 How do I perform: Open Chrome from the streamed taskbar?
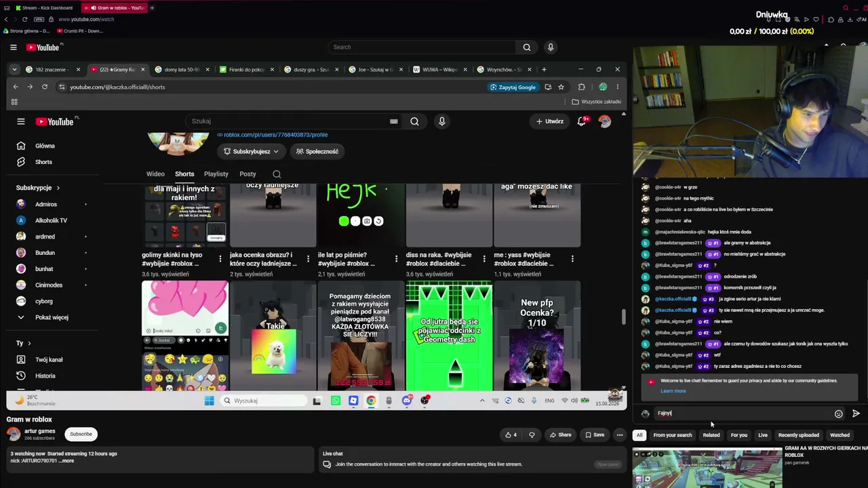click(371, 401)
